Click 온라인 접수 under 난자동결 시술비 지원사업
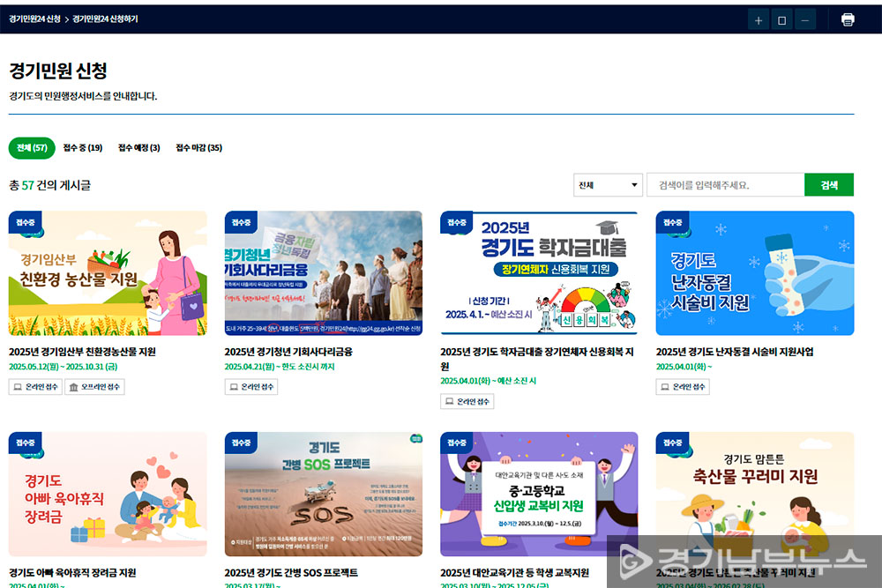882x588 pixels. coord(683,386)
